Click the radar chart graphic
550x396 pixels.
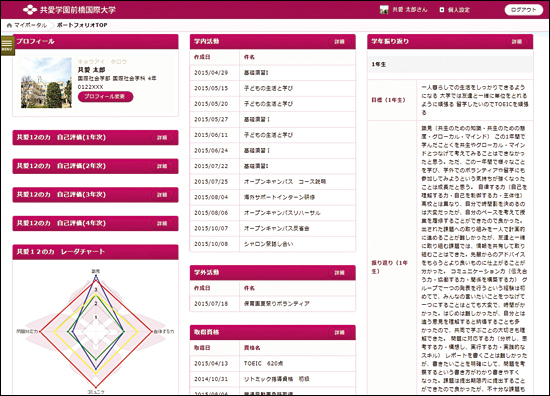point(96,331)
